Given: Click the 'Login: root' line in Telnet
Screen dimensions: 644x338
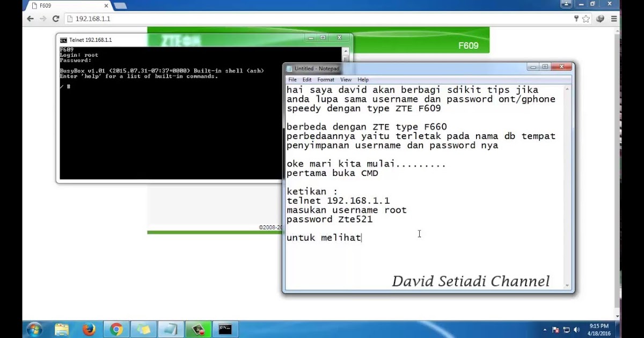Looking at the screenshot, I should coord(79,55).
